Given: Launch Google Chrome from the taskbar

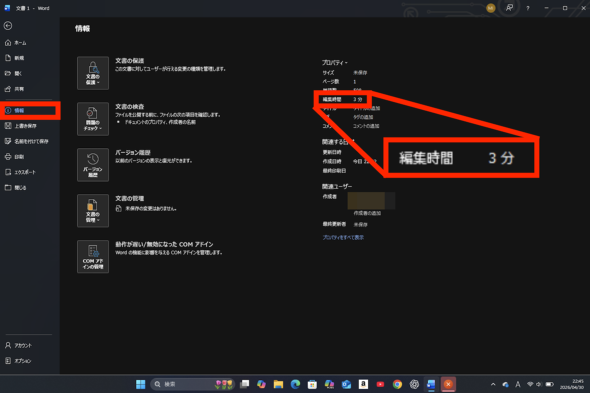Looking at the screenshot, I should point(397,384).
